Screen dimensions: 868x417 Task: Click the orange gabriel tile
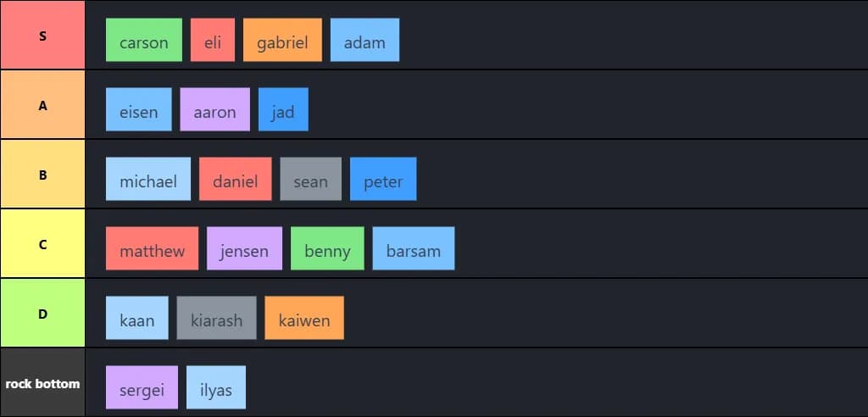[282, 40]
